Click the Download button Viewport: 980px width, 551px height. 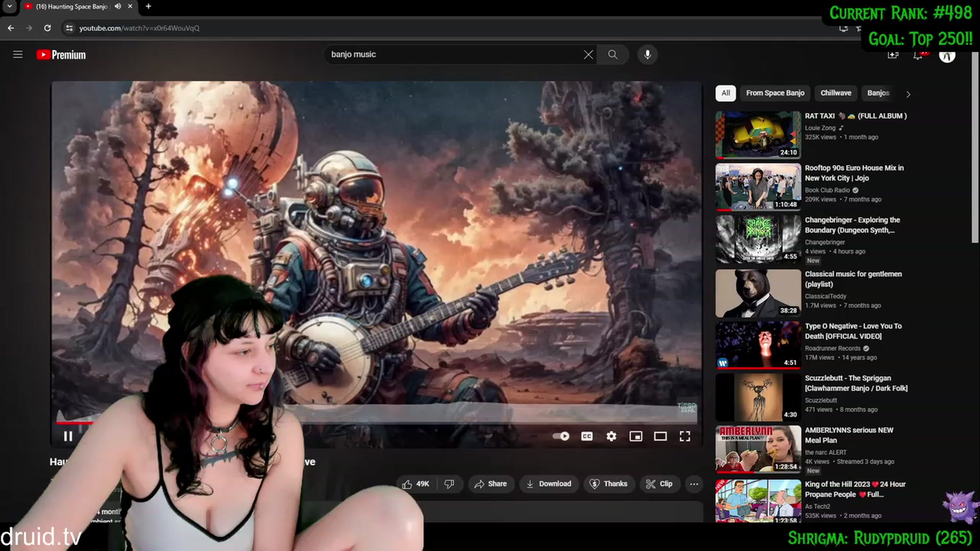(x=549, y=484)
